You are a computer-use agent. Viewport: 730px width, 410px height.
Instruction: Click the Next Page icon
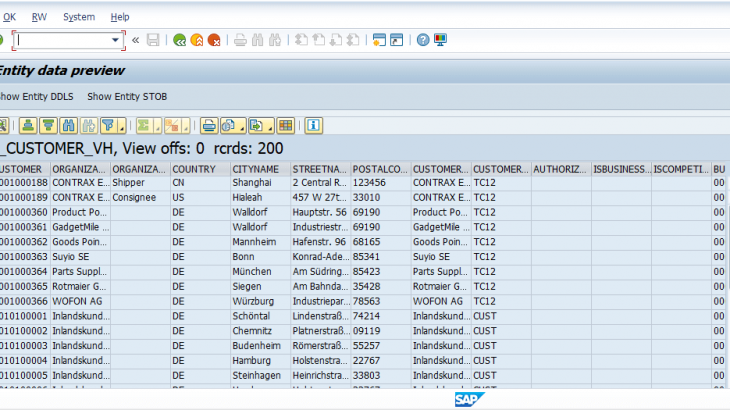tap(336, 40)
